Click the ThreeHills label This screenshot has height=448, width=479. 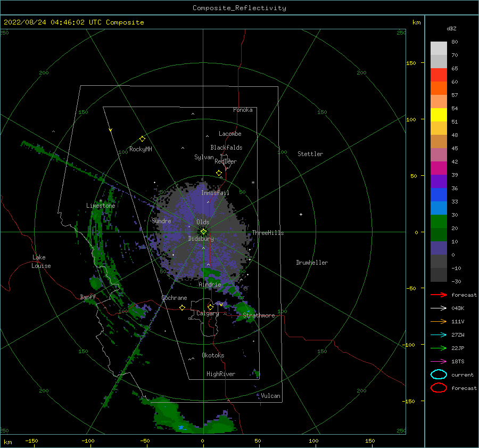click(268, 233)
